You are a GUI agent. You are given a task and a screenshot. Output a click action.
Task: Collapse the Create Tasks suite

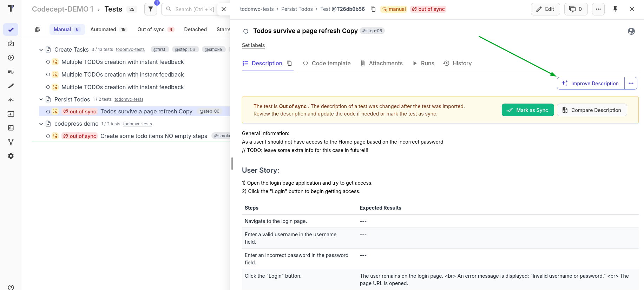[41, 50]
